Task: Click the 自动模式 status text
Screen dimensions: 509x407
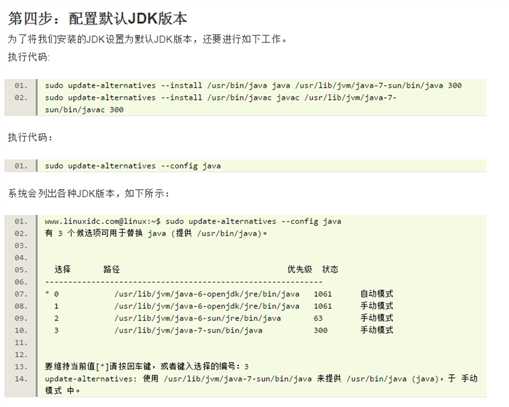Action: click(x=377, y=294)
